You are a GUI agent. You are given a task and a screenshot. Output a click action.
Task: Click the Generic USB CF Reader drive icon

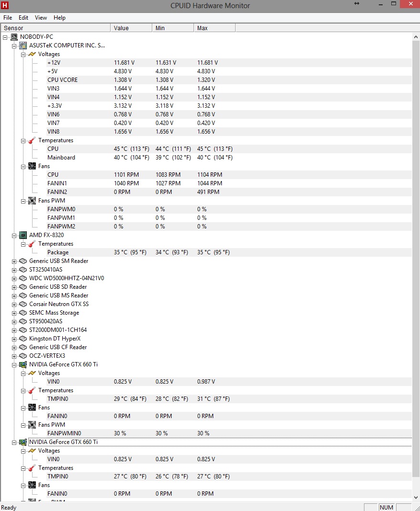point(23,347)
